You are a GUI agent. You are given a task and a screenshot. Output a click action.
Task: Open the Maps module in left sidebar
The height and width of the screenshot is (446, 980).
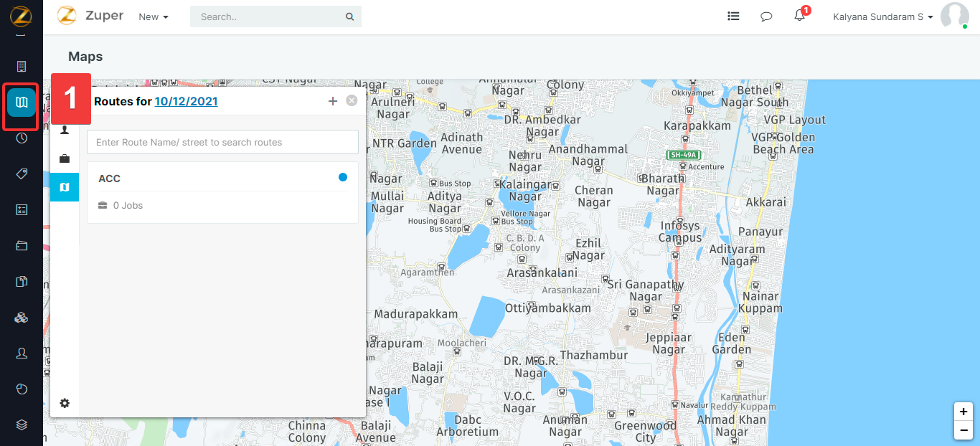(22, 103)
